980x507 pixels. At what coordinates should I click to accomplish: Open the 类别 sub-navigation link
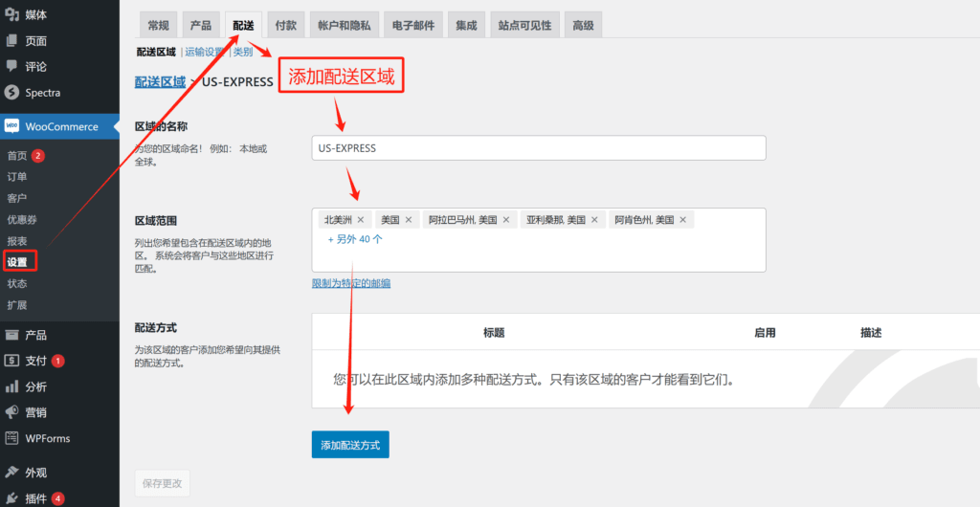243,52
